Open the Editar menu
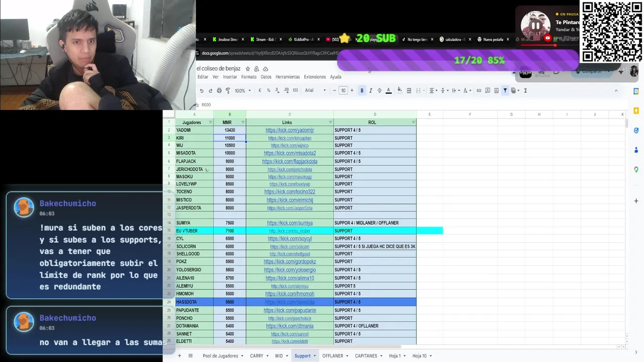Image resolution: width=644 pixels, height=362 pixels. [x=203, y=77]
